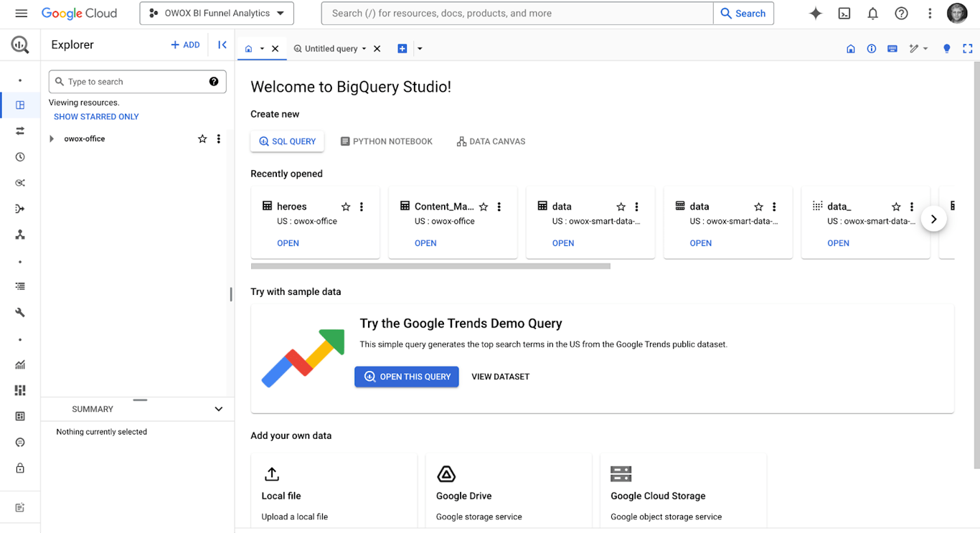Click the VIEW DATASET link
980x533 pixels.
tap(501, 377)
